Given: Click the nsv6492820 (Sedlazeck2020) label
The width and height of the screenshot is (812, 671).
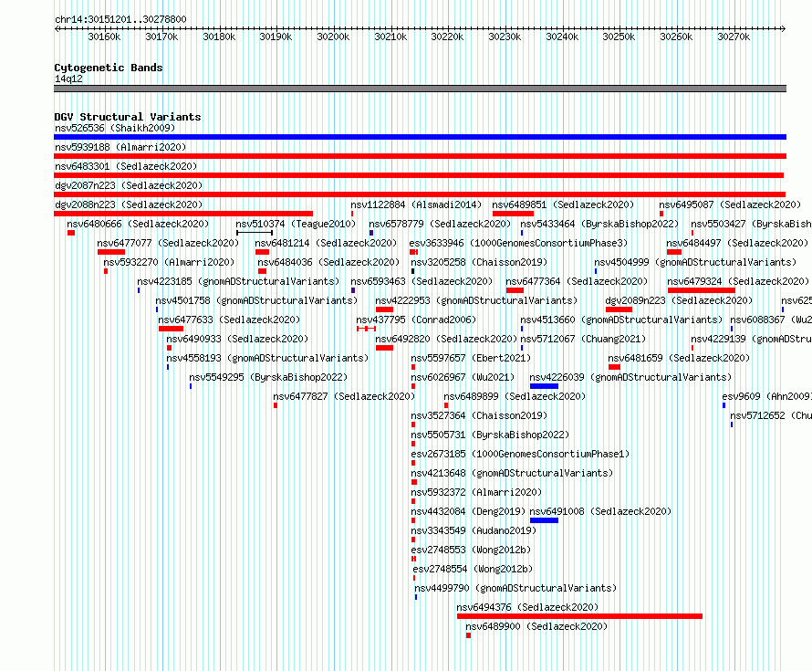Looking at the screenshot, I should [446, 339].
